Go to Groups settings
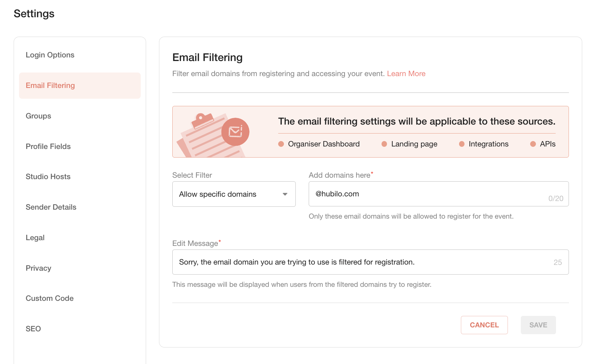This screenshot has height=364, width=598. pyautogui.click(x=38, y=116)
